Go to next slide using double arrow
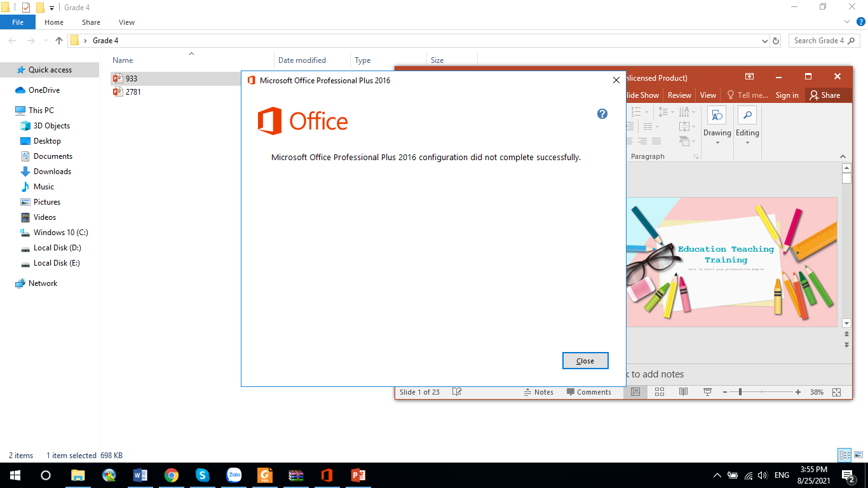The image size is (868, 488). point(846,345)
